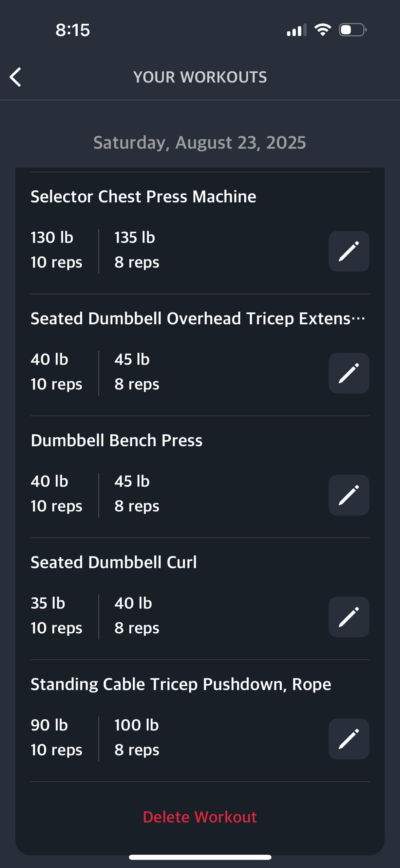Open the Dumbbell Bench Press exercise title
This screenshot has width=400, height=868.
tap(116, 440)
